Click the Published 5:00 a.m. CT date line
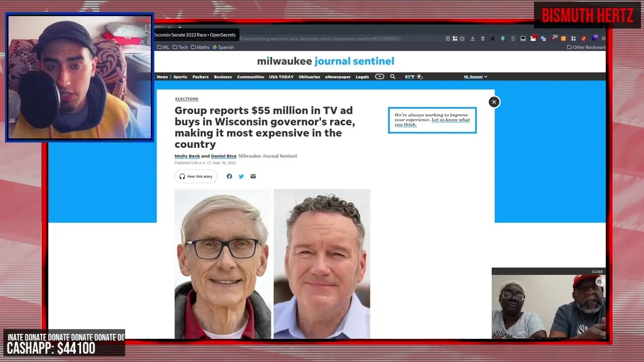 click(205, 163)
